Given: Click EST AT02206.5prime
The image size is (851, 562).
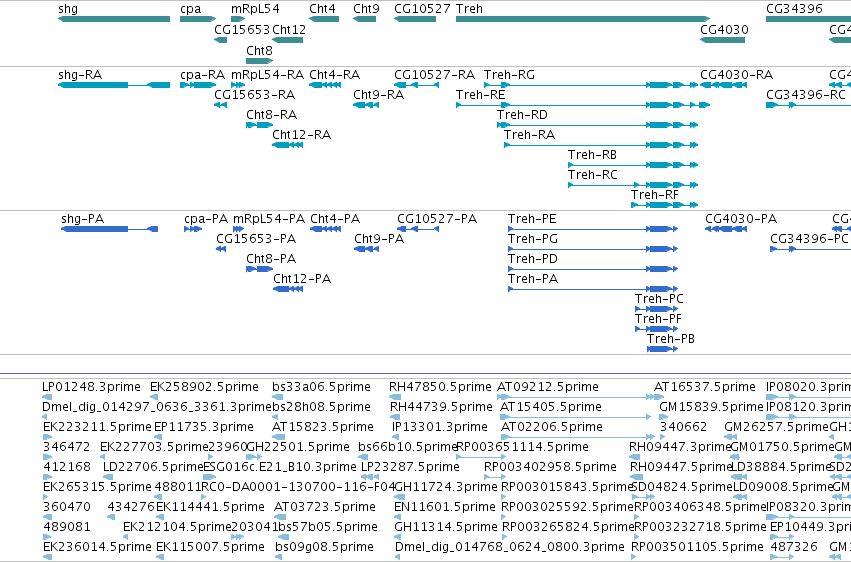Looking at the screenshot, I should [x=552, y=427].
